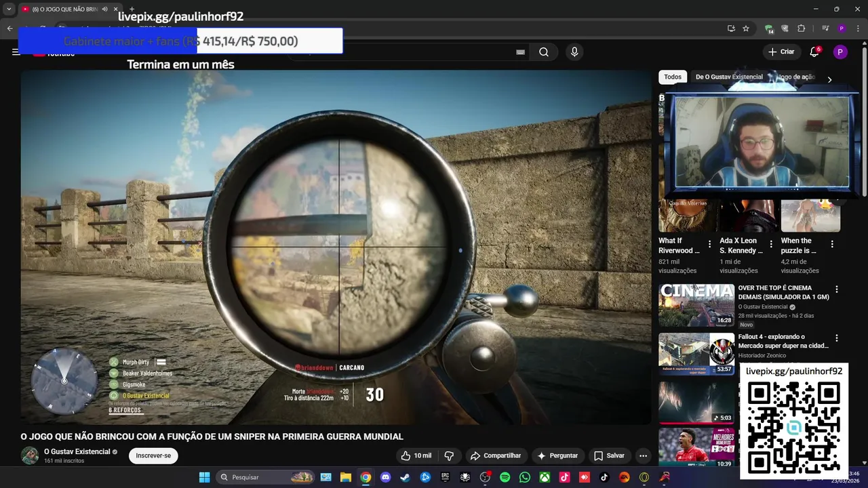
Task: Open the Chrome profile avatar in toolbar
Action: (842, 28)
